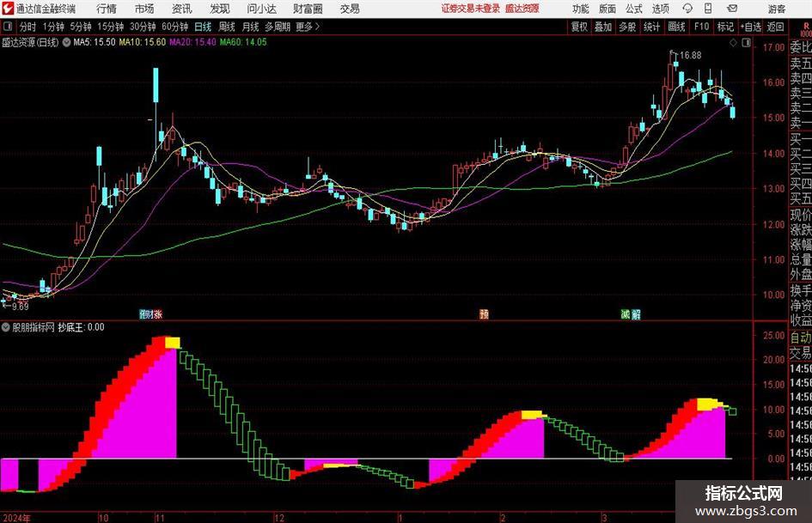
Task: Open the 功能 menu
Action: tap(581, 9)
